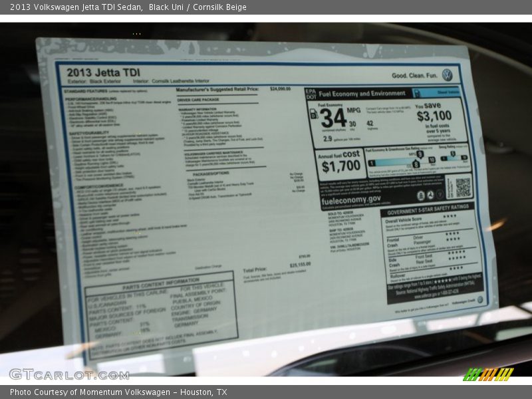This screenshot has width=532, height=399.
Task: Click the Government 5-Star Safety Ratings header
Action: [427, 211]
